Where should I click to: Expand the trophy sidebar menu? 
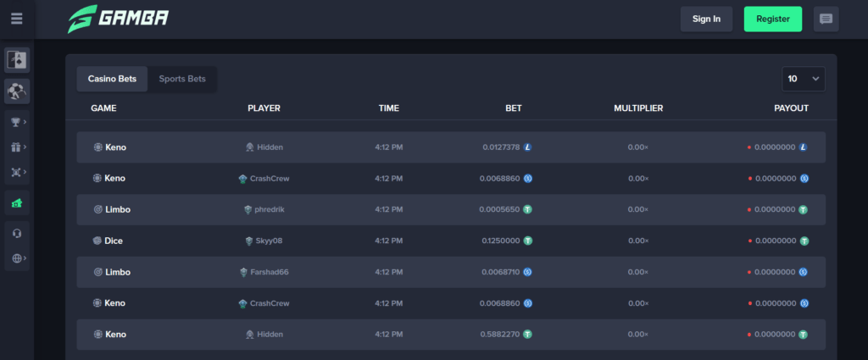click(17, 122)
